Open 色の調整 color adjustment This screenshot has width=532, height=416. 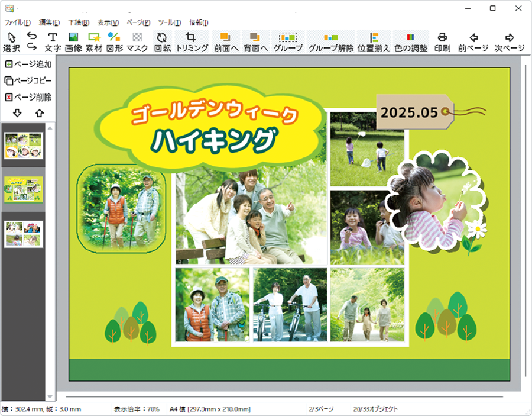tap(410, 41)
